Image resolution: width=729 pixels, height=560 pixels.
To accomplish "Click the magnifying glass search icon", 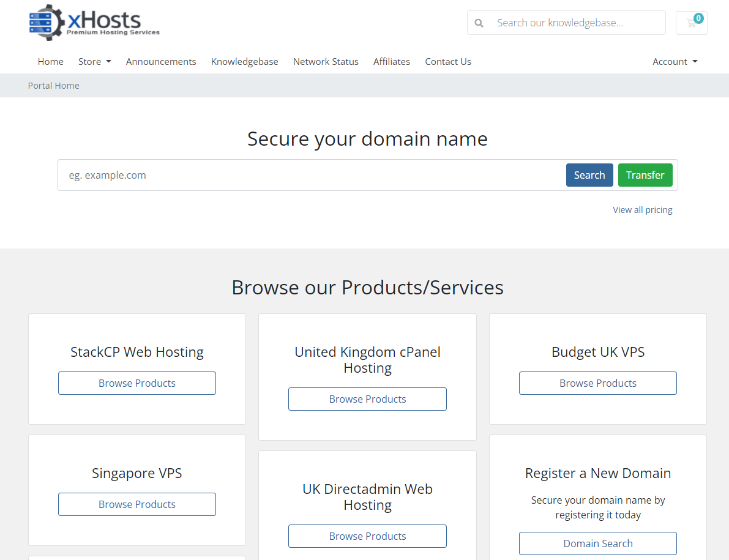I will coord(479,23).
